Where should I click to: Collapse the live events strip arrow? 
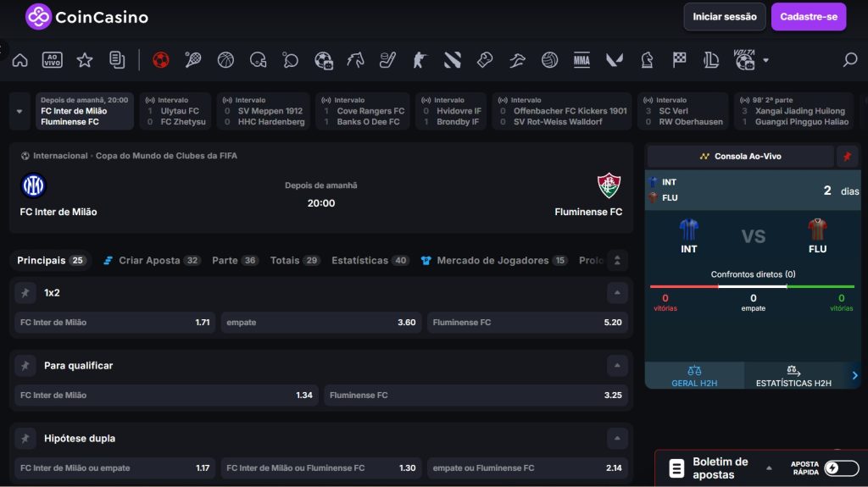pyautogui.click(x=19, y=111)
